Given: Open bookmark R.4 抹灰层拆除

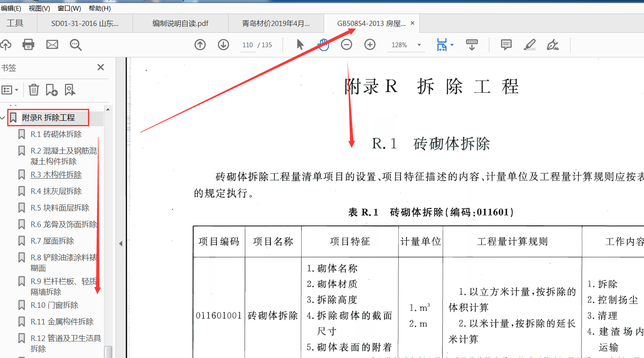Looking at the screenshot, I should tap(56, 191).
